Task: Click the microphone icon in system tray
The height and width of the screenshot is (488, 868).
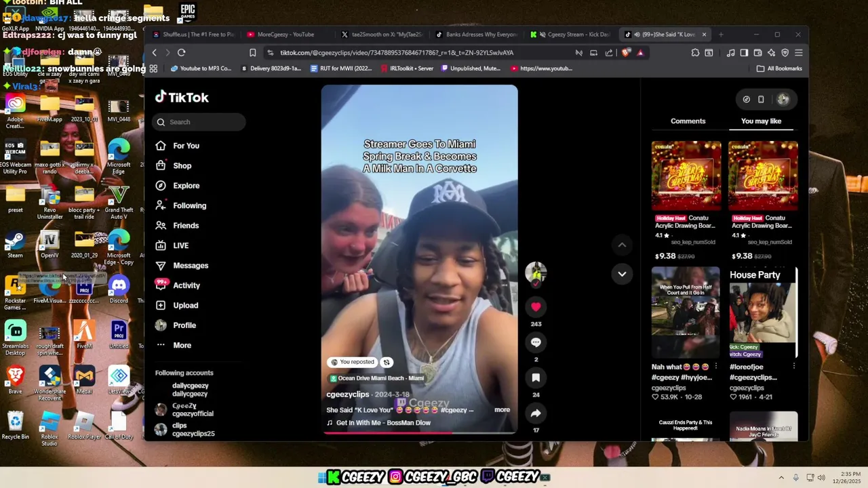Action: click(795, 478)
